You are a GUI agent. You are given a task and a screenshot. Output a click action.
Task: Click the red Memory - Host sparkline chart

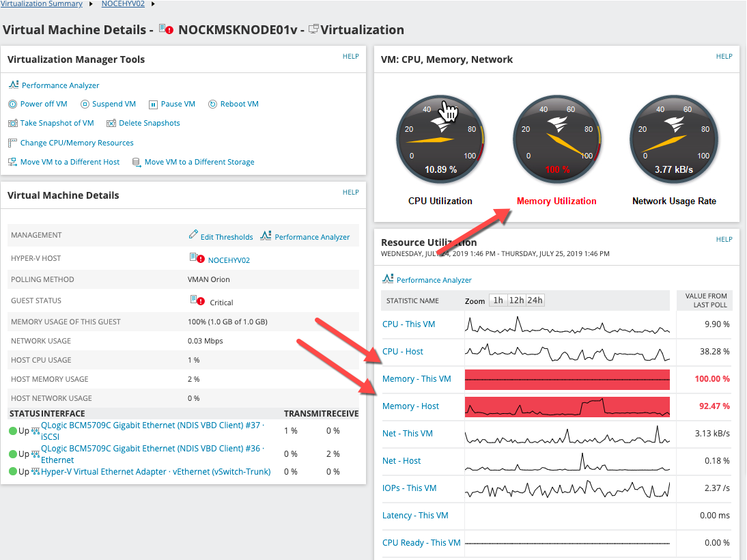point(567,406)
